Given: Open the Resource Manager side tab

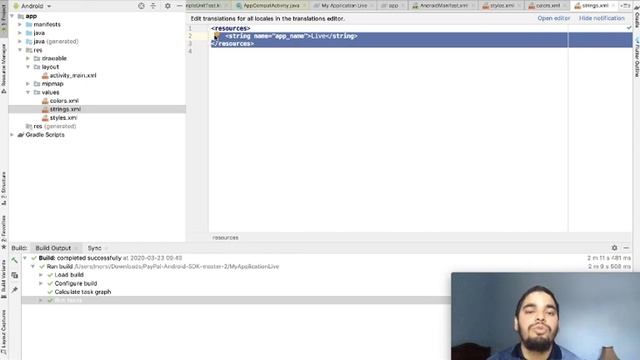Looking at the screenshot, I should 4,69.
